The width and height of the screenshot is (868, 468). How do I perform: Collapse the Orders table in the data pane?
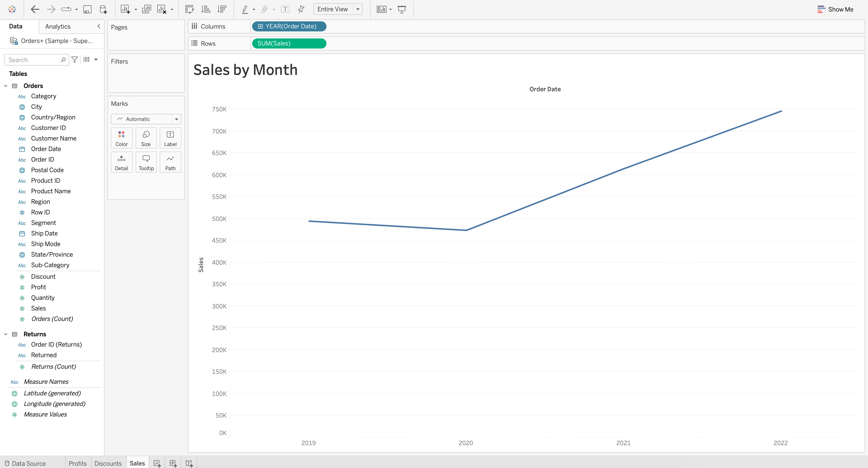click(x=5, y=86)
